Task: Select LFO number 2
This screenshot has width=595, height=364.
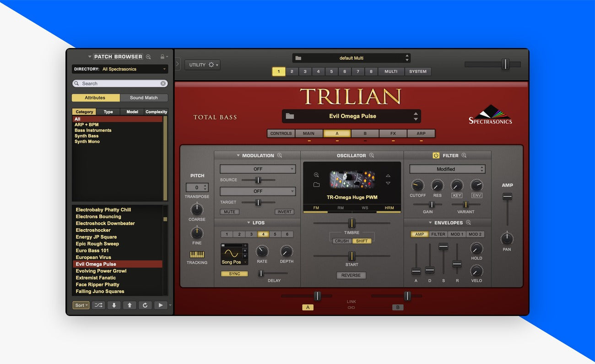Action: tap(239, 234)
